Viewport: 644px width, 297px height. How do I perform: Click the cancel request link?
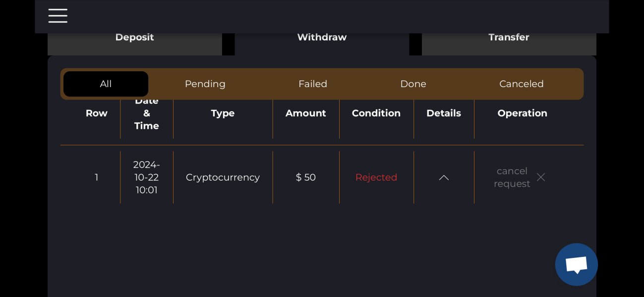[512, 177]
